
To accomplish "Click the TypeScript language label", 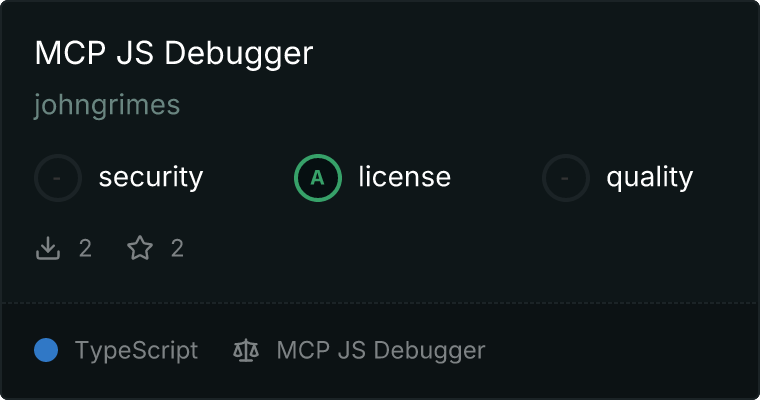I will tap(137, 351).
